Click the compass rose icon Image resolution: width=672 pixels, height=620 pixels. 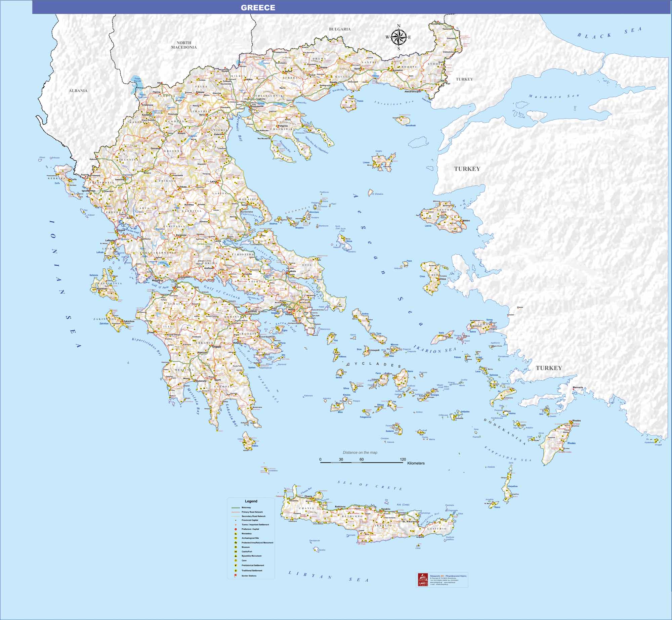tap(398, 37)
